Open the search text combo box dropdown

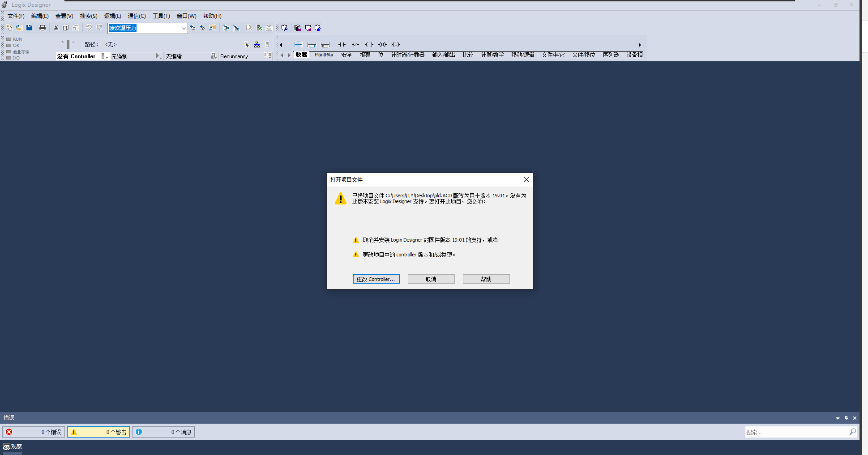tap(184, 28)
